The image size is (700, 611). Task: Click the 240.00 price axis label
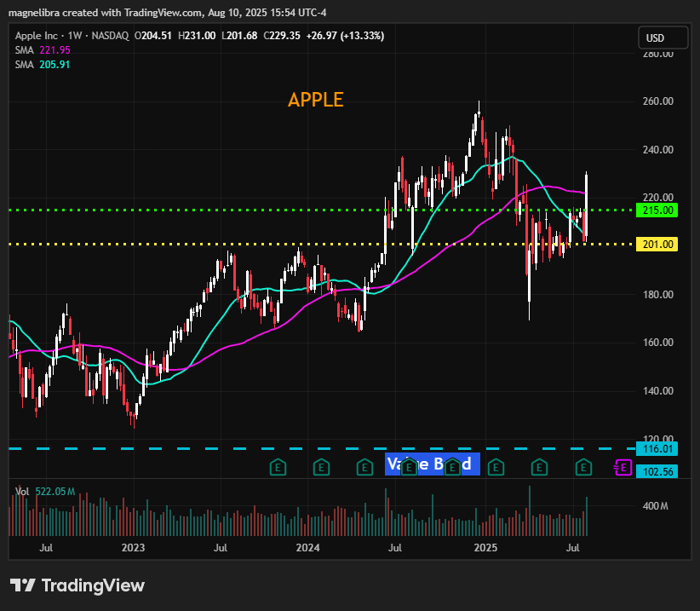[657, 150]
